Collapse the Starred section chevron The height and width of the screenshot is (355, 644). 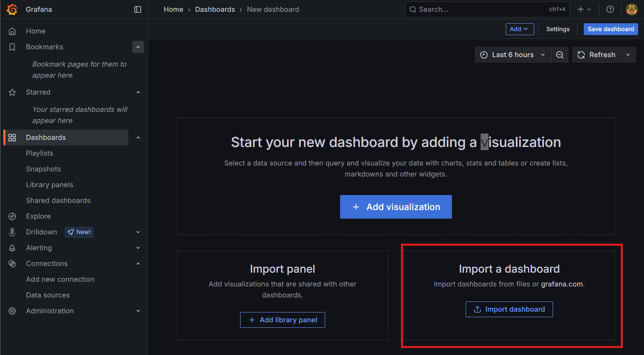138,92
